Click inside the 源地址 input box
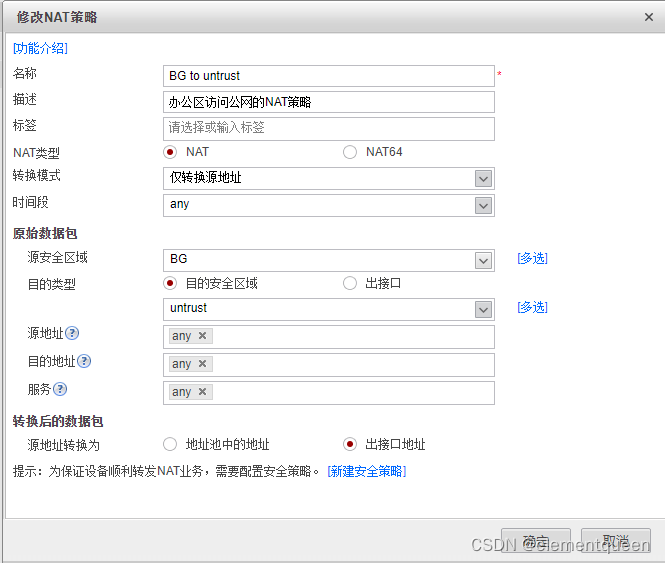The height and width of the screenshot is (563, 665). point(329,337)
